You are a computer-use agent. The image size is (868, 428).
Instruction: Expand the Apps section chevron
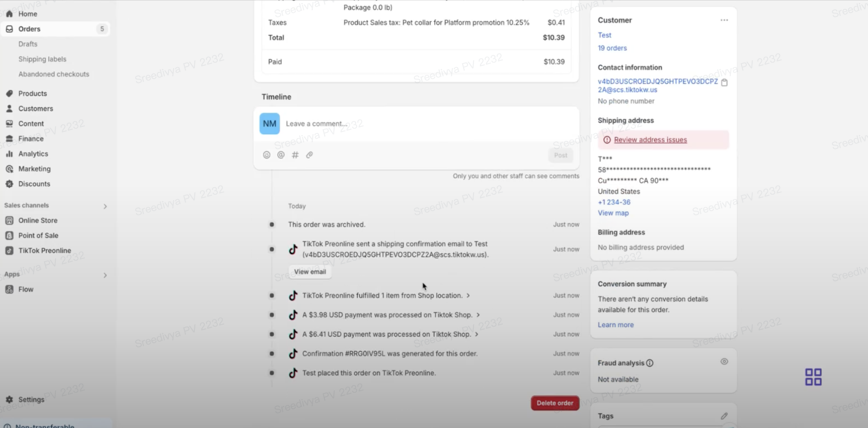coord(105,275)
